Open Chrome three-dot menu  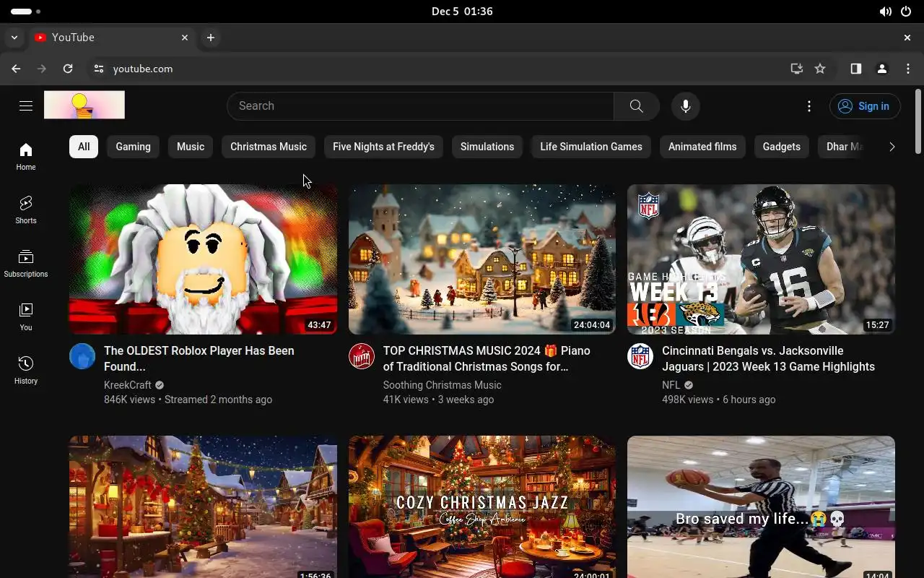tap(908, 69)
